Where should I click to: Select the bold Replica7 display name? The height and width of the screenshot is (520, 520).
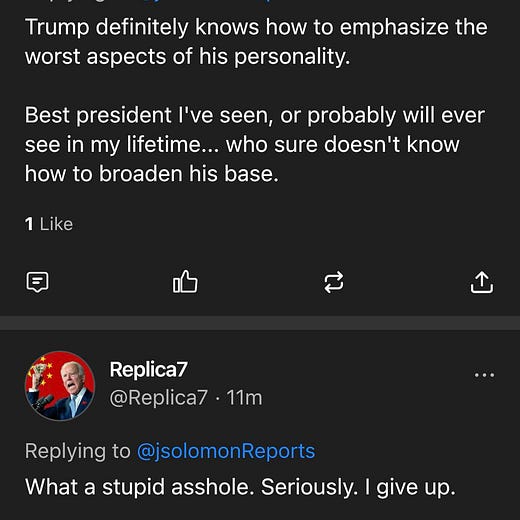pyautogui.click(x=148, y=369)
